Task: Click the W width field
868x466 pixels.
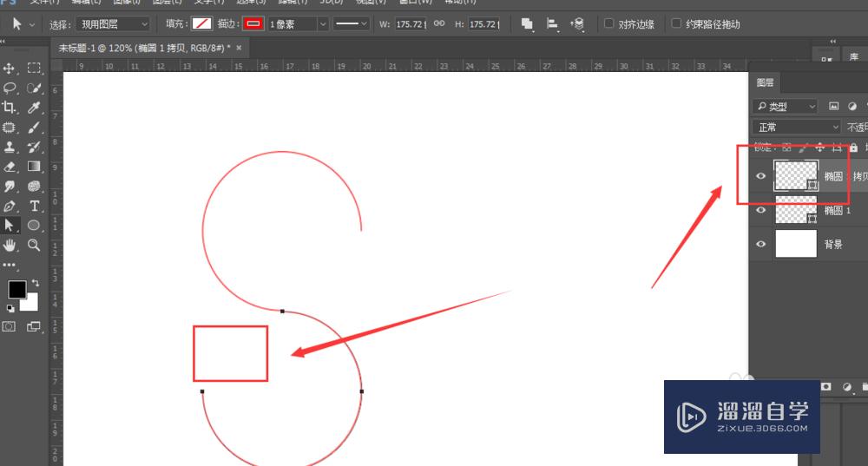Action: tap(411, 24)
